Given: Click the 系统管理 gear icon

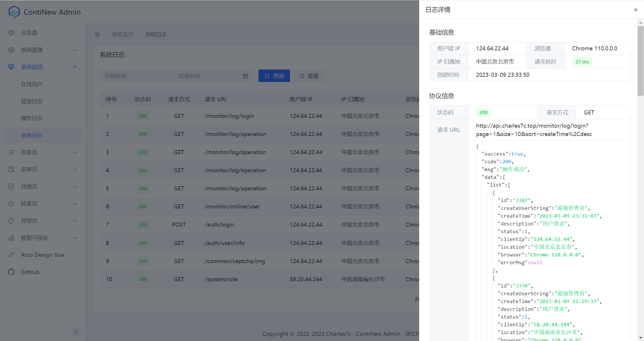Looking at the screenshot, I should (x=11, y=50).
